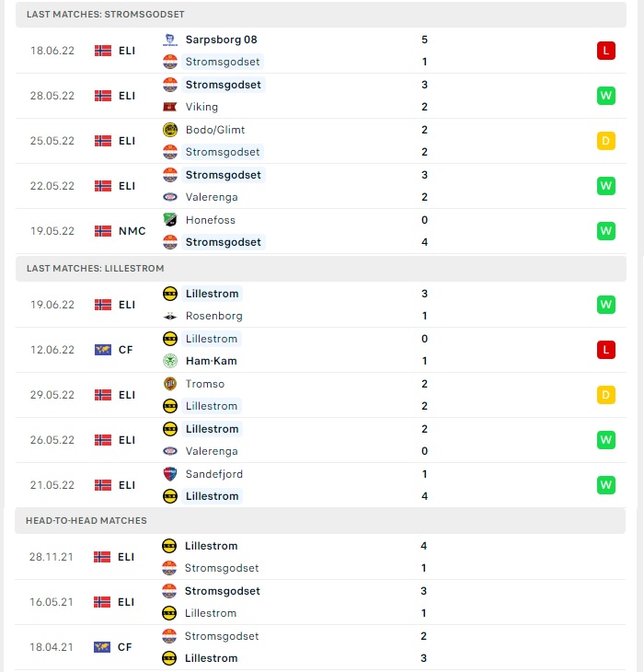Image resolution: width=644 pixels, height=672 pixels.
Task: Click red L badge for Ham-Kam match
Action: (606, 350)
